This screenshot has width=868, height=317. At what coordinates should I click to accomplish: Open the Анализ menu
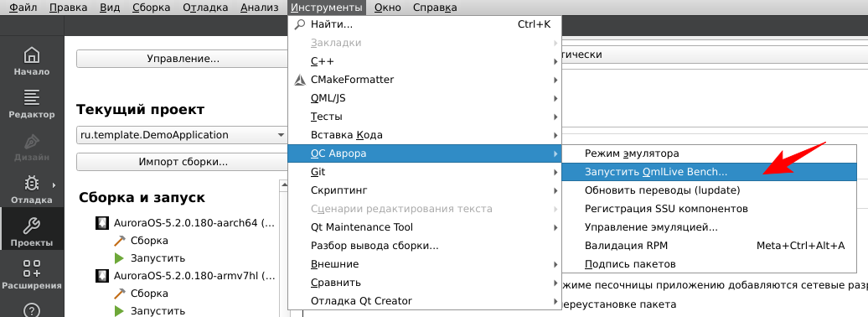pyautogui.click(x=261, y=8)
